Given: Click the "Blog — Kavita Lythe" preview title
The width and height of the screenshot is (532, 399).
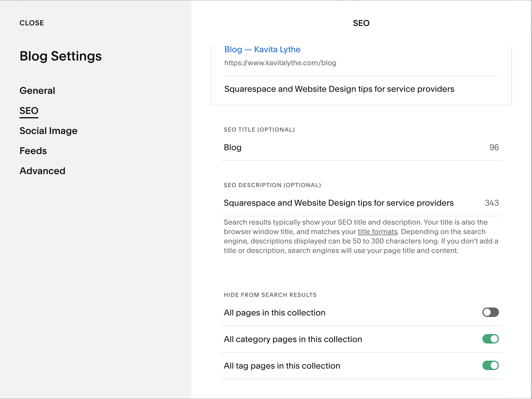Looking at the screenshot, I should (x=262, y=50).
